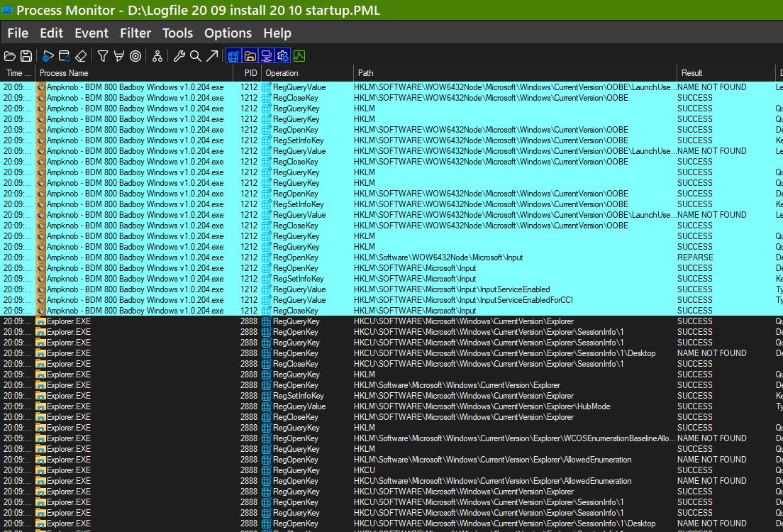Toggle the Autoscroll toolbar icon

pos(65,56)
